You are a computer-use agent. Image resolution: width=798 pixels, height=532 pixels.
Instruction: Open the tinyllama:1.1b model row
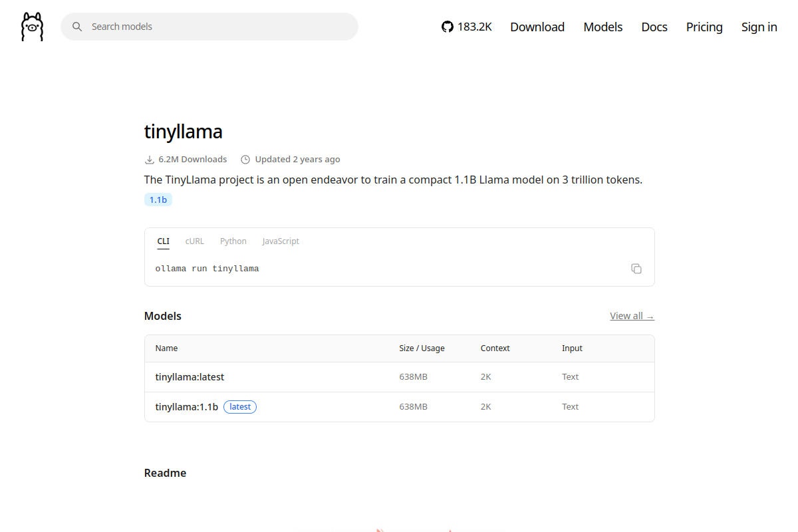[x=400, y=407]
